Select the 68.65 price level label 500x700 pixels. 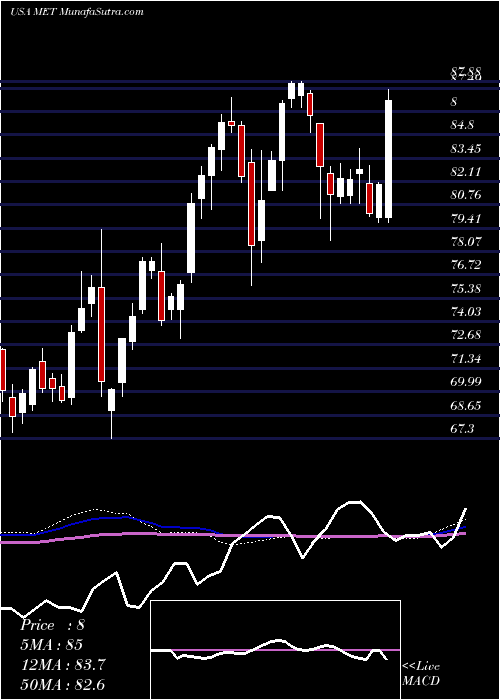pos(466,405)
